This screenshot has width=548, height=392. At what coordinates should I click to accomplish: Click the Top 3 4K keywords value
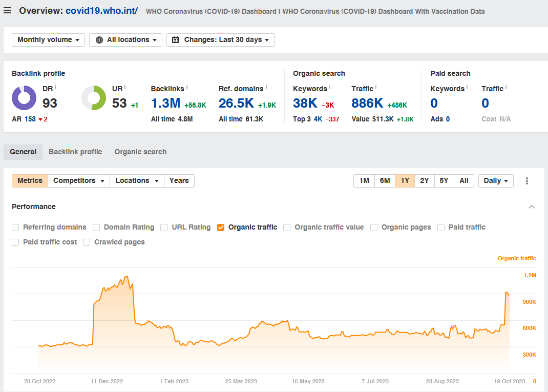(318, 119)
